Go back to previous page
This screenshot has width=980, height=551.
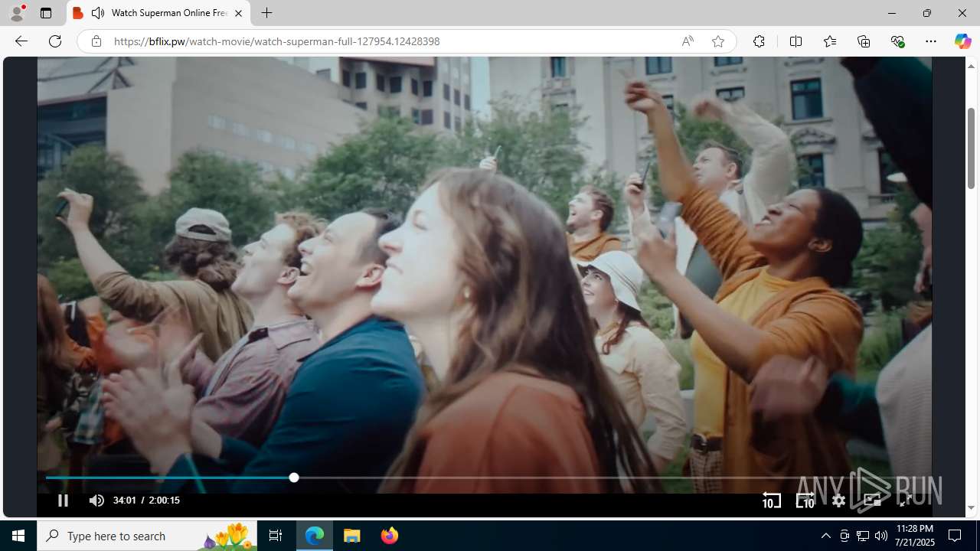coord(21,41)
